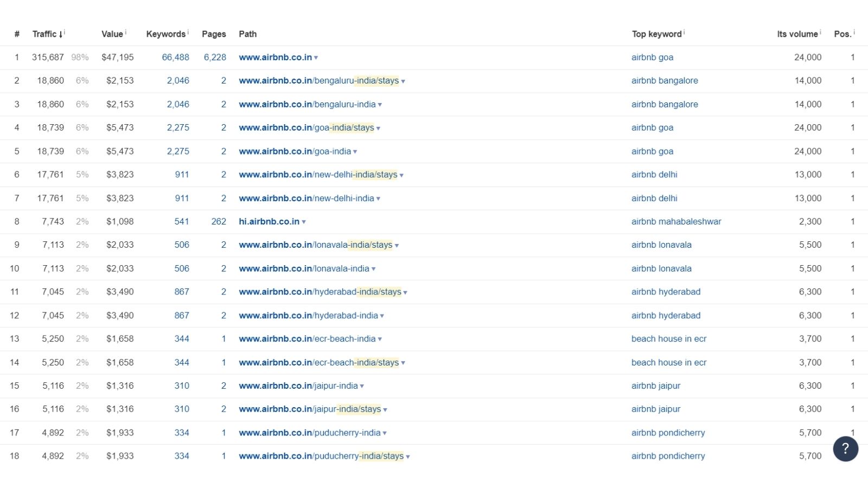The height and width of the screenshot is (488, 868).
Task: Open hi.airbnb.co.in path link
Action: (269, 221)
